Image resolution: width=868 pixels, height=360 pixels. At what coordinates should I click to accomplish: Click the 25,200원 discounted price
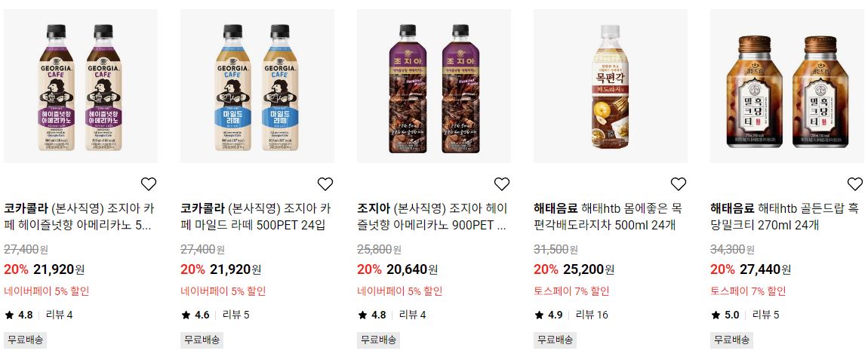coord(589,269)
